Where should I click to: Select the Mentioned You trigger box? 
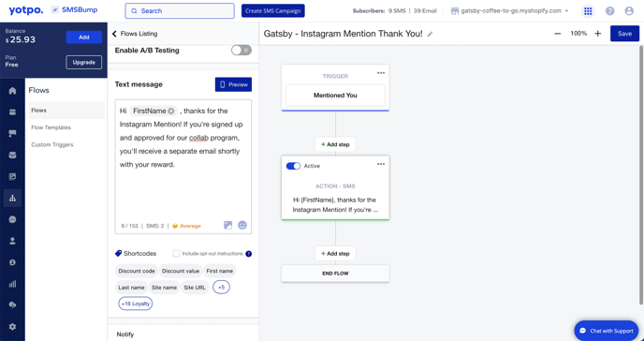[335, 96]
